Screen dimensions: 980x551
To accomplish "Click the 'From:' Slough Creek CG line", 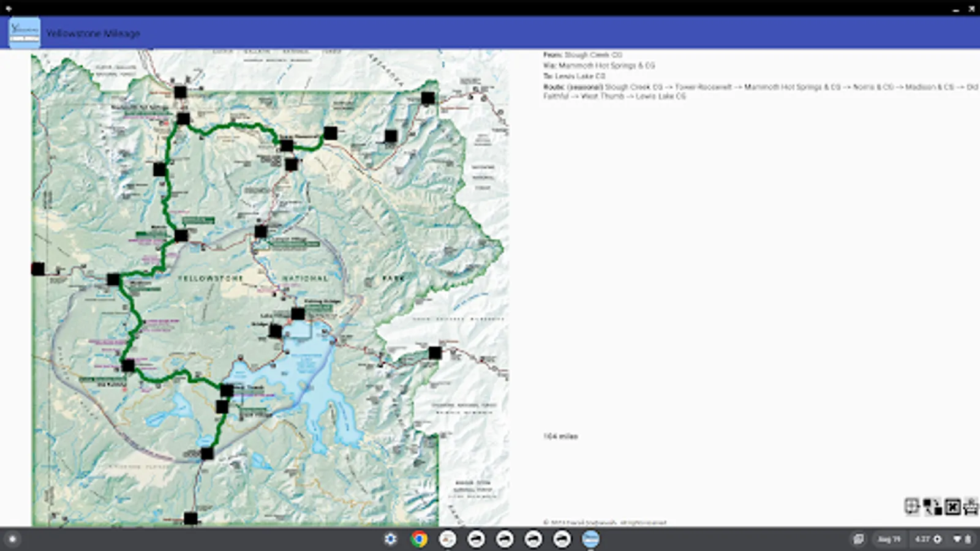I will click(x=582, y=55).
